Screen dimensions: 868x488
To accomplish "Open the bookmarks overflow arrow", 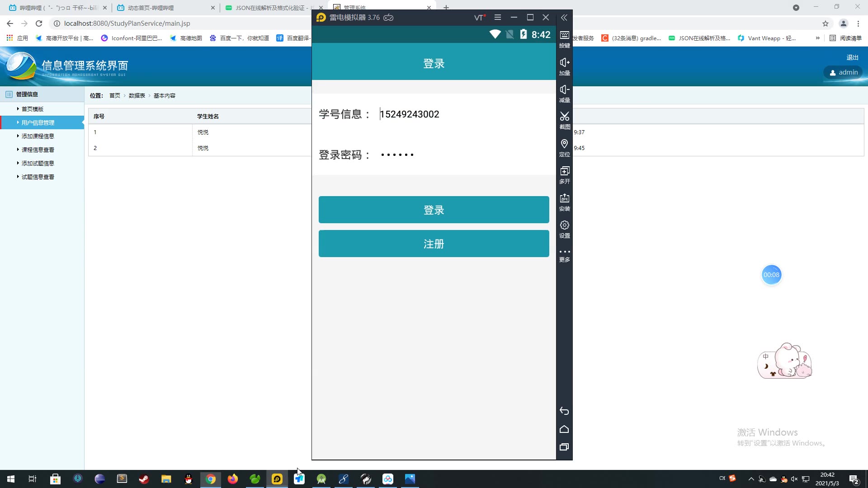I will click(x=818, y=38).
